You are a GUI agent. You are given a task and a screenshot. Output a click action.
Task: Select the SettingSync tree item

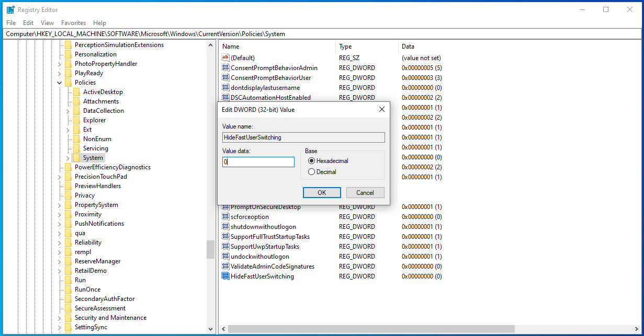(x=91, y=327)
